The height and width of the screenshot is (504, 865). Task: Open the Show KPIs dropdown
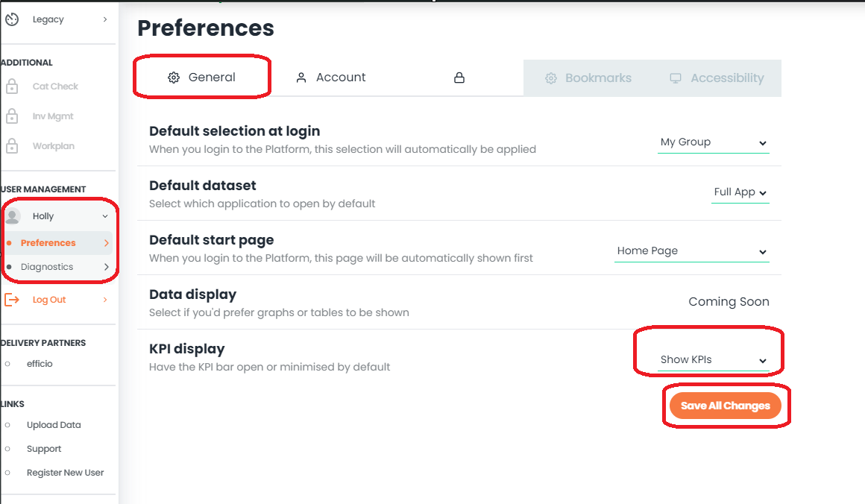(x=714, y=359)
